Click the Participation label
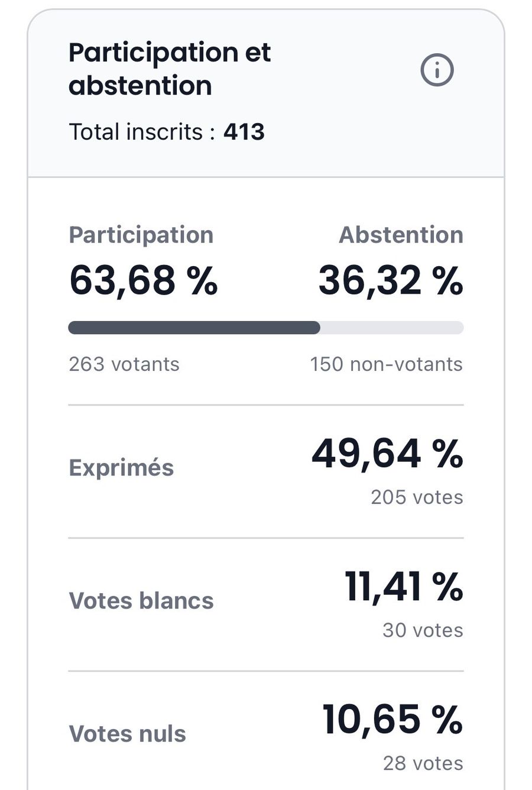Image resolution: width=532 pixels, height=790 pixels. point(141,235)
